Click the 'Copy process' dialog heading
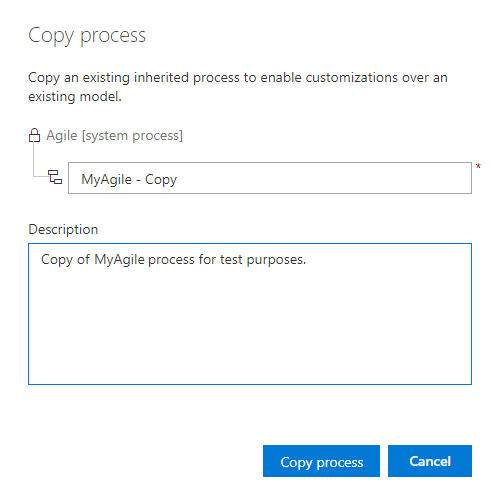 coord(87,36)
